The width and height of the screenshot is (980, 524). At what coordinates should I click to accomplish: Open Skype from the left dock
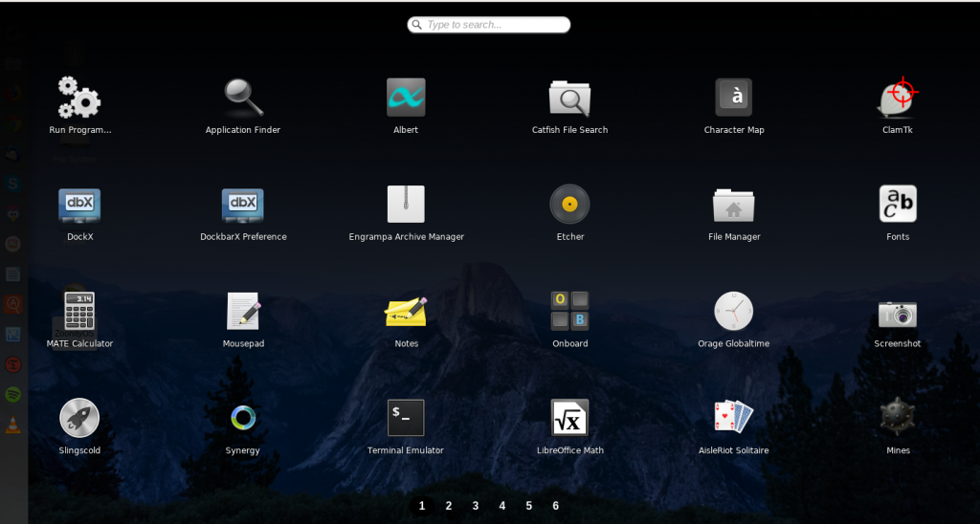(x=12, y=185)
